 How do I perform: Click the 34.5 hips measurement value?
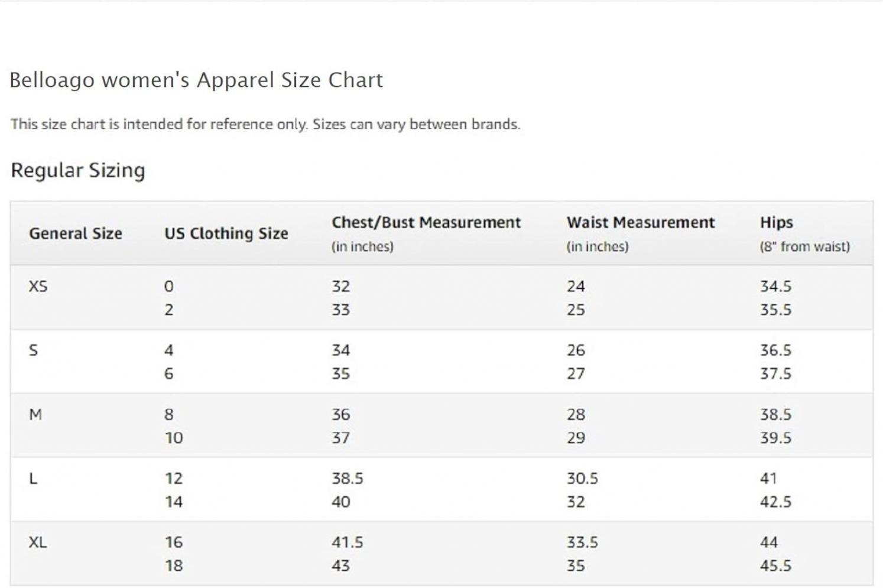click(x=775, y=287)
